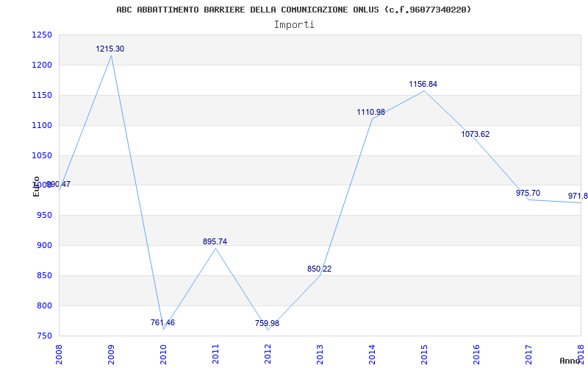The height and width of the screenshot is (368, 588).
Task: Click the 2015 x-axis year label
Action: (424, 354)
